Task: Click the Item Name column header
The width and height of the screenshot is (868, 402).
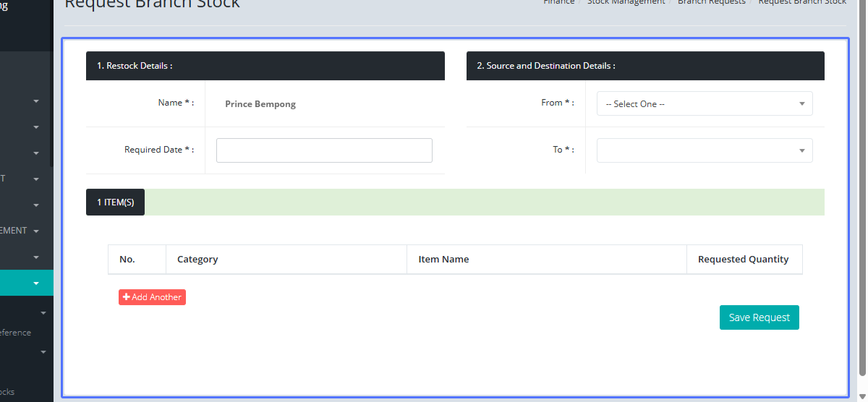Action: [x=443, y=260]
